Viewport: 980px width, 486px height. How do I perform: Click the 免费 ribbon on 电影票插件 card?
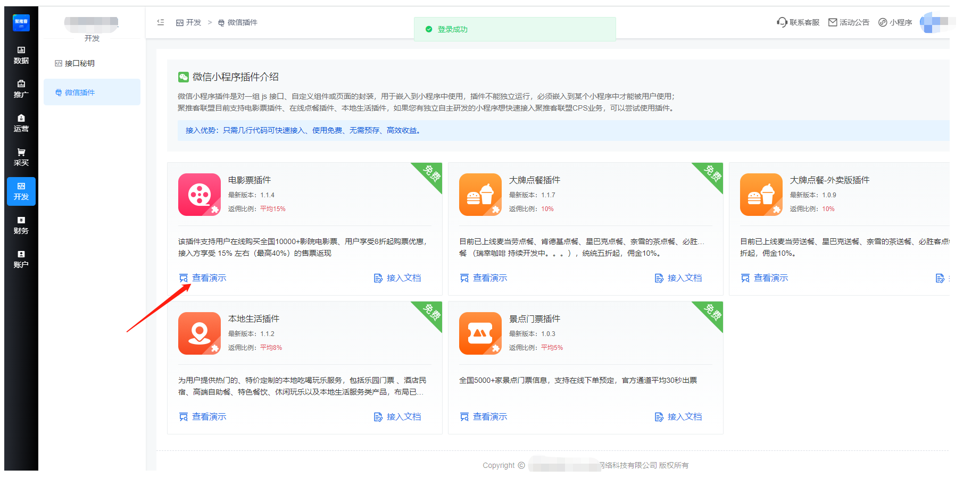pyautogui.click(x=431, y=173)
